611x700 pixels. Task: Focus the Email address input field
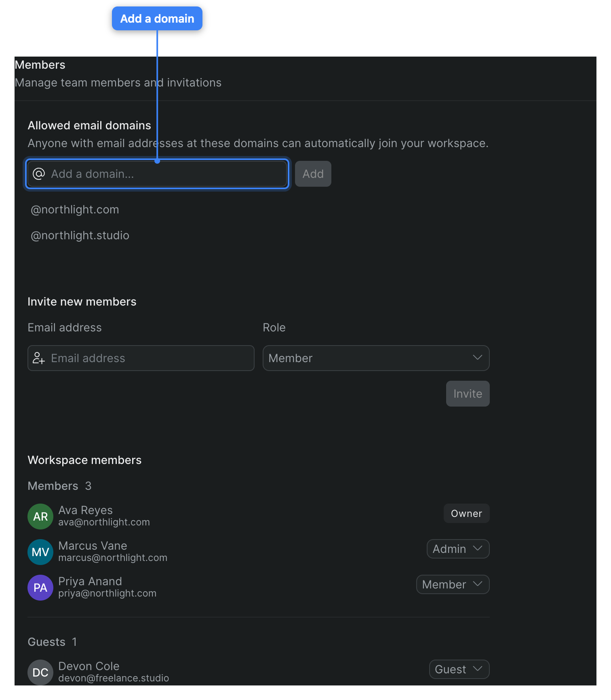(x=141, y=358)
